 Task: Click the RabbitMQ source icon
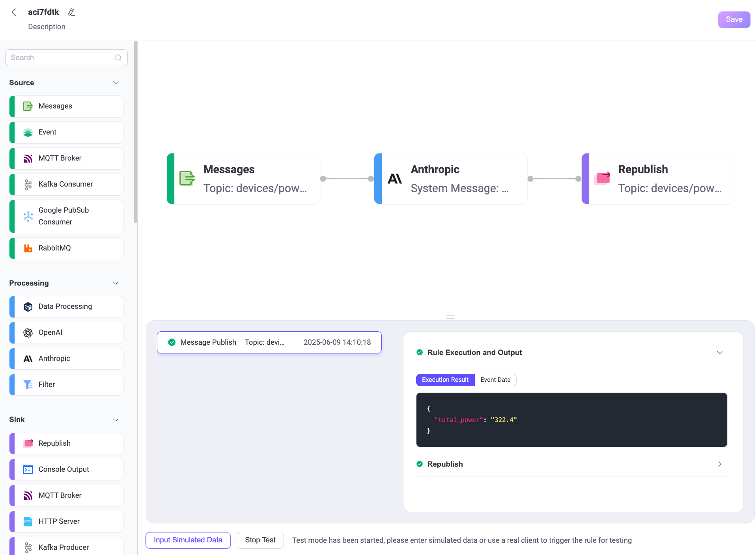click(x=28, y=248)
